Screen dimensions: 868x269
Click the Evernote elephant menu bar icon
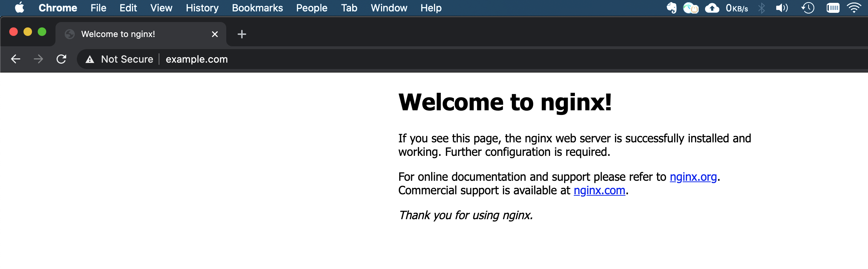tap(672, 8)
